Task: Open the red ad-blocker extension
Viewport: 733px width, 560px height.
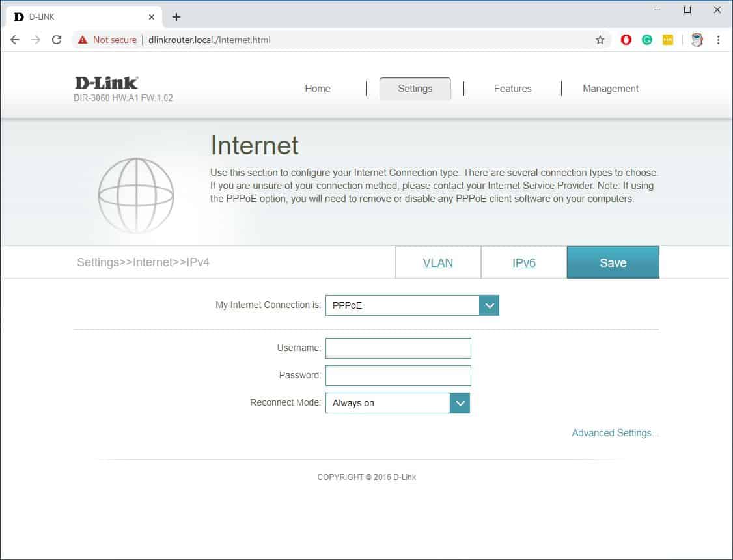Action: [x=626, y=40]
